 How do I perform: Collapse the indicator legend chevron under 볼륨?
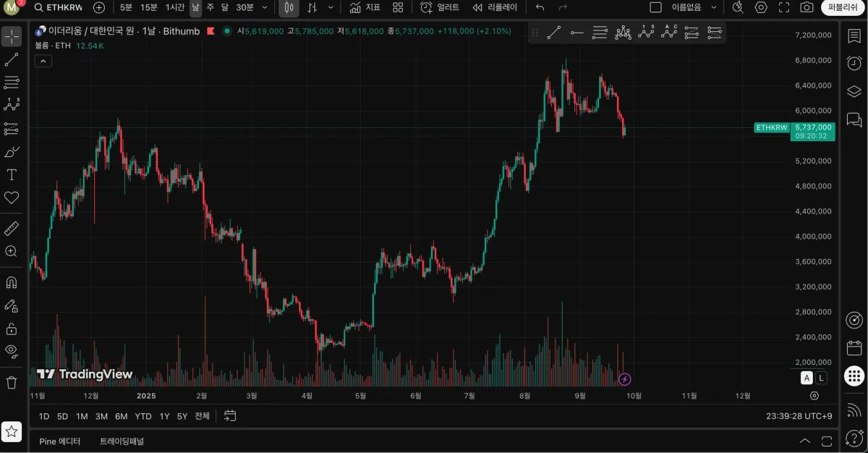(43, 61)
